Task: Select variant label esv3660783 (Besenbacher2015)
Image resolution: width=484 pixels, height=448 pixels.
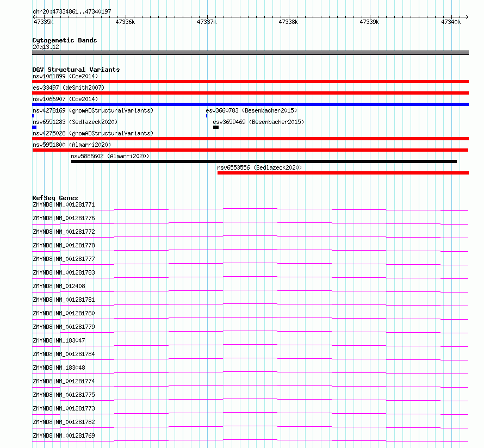Action: 251,110
